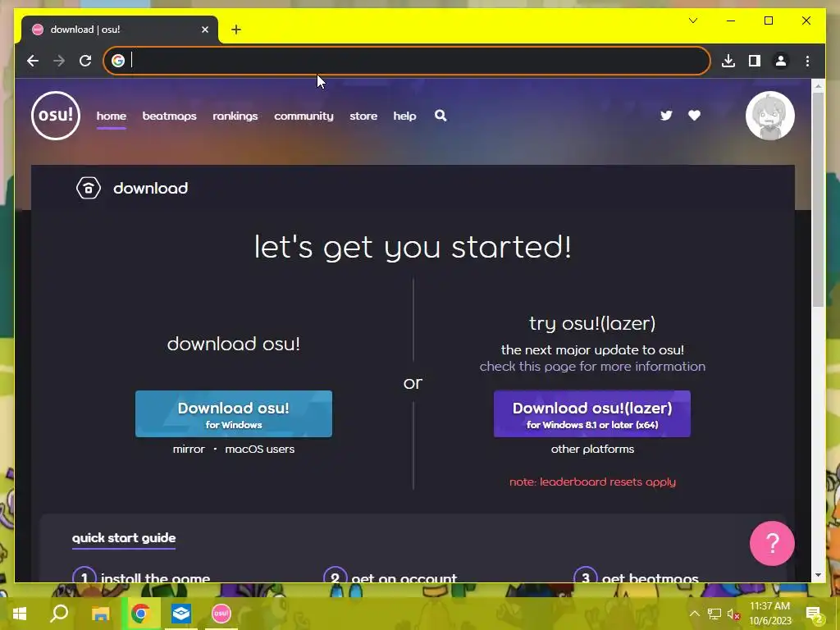Viewport: 840px width, 630px height.
Task: Click the Google icon in the address bar
Action: 118,61
